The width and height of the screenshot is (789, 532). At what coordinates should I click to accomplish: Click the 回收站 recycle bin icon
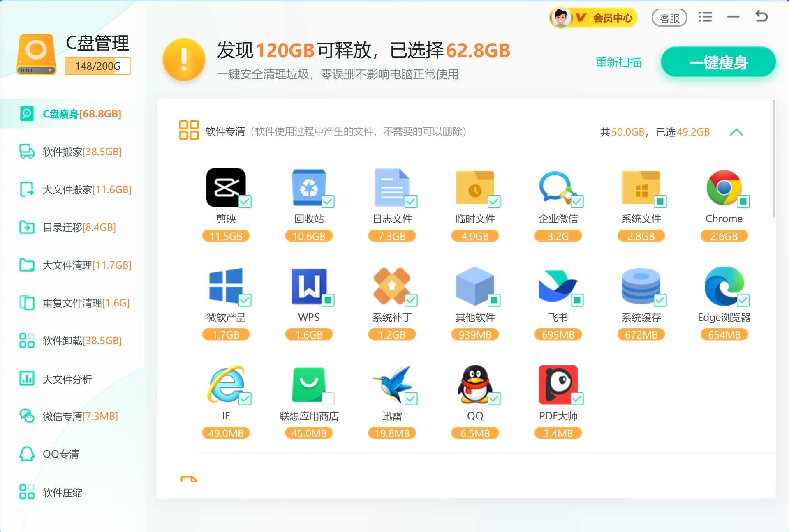(309, 187)
